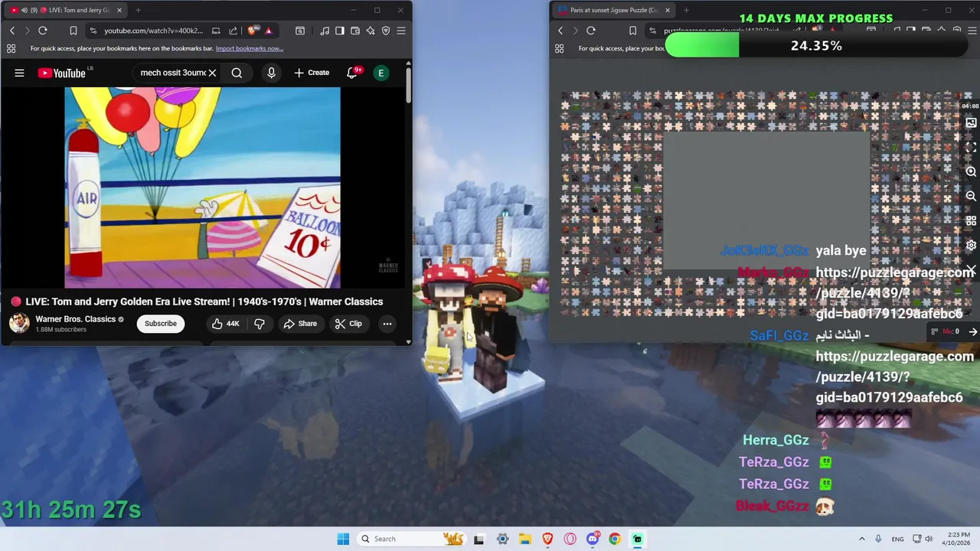Switch ENG input language in tray
The image size is (980, 551).
[897, 539]
